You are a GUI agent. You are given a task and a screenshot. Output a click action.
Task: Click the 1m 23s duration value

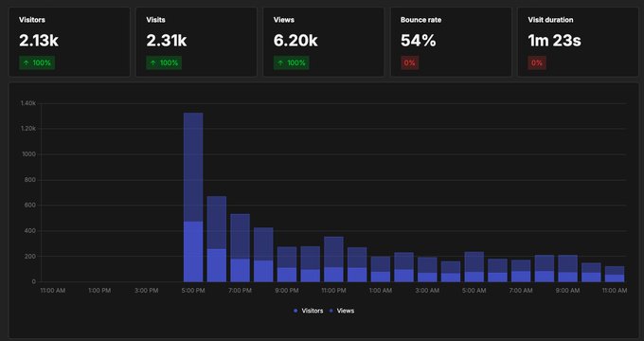pyautogui.click(x=554, y=41)
